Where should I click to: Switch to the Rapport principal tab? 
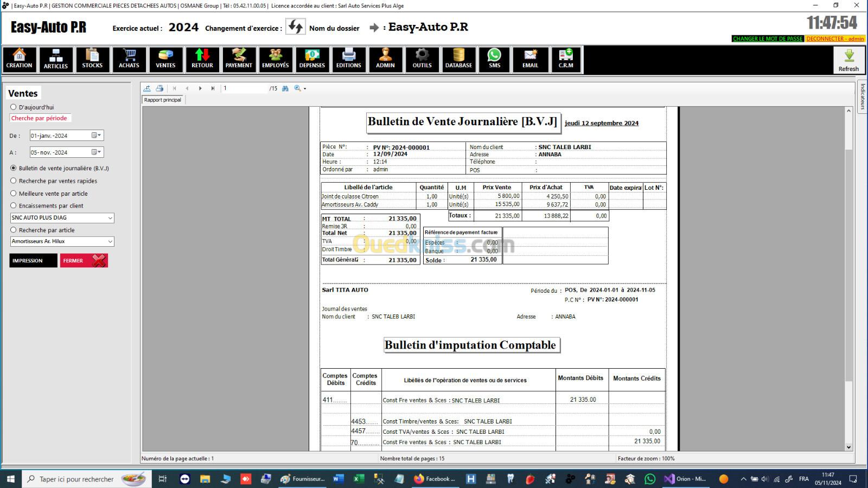[163, 100]
